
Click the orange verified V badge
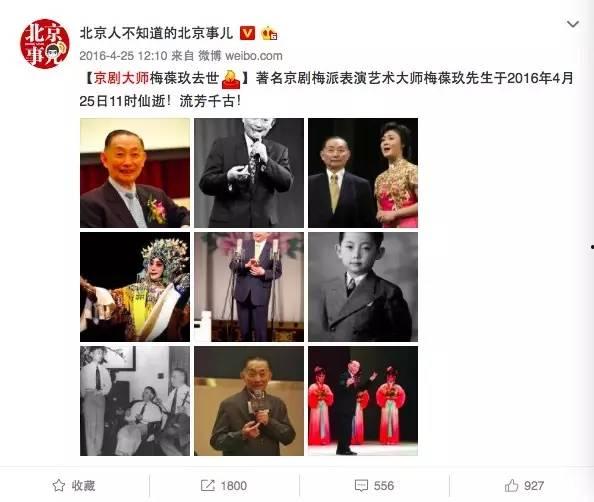247,33
